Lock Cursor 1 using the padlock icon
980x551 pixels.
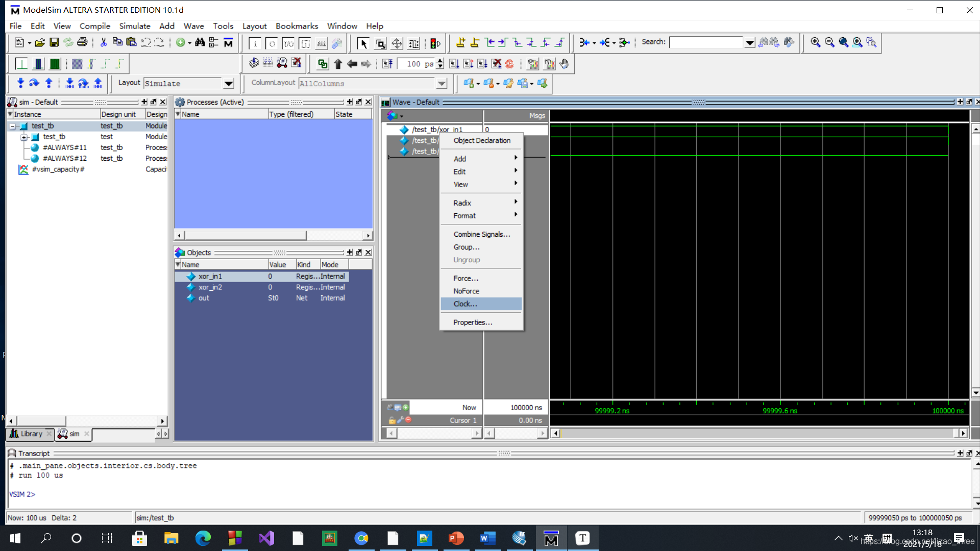coord(392,420)
